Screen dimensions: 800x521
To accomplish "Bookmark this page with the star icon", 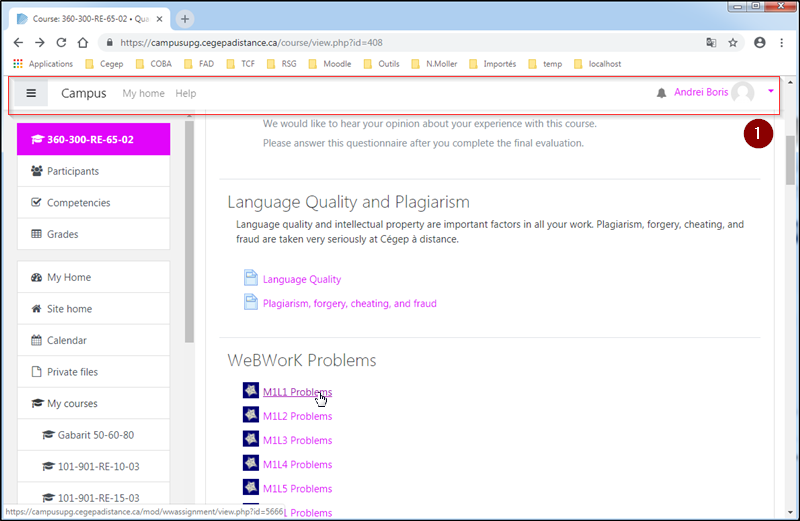I will click(x=733, y=43).
